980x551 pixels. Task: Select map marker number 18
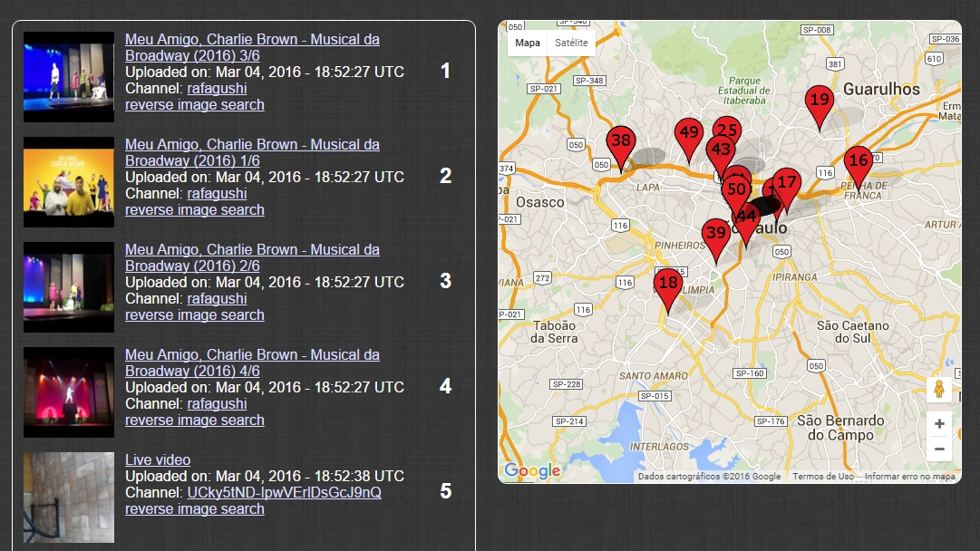(668, 290)
